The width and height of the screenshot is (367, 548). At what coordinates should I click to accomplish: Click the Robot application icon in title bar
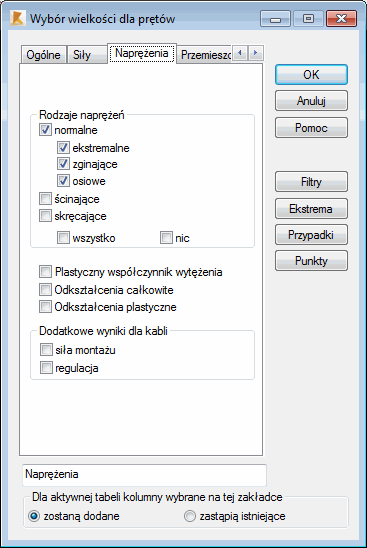(17, 18)
